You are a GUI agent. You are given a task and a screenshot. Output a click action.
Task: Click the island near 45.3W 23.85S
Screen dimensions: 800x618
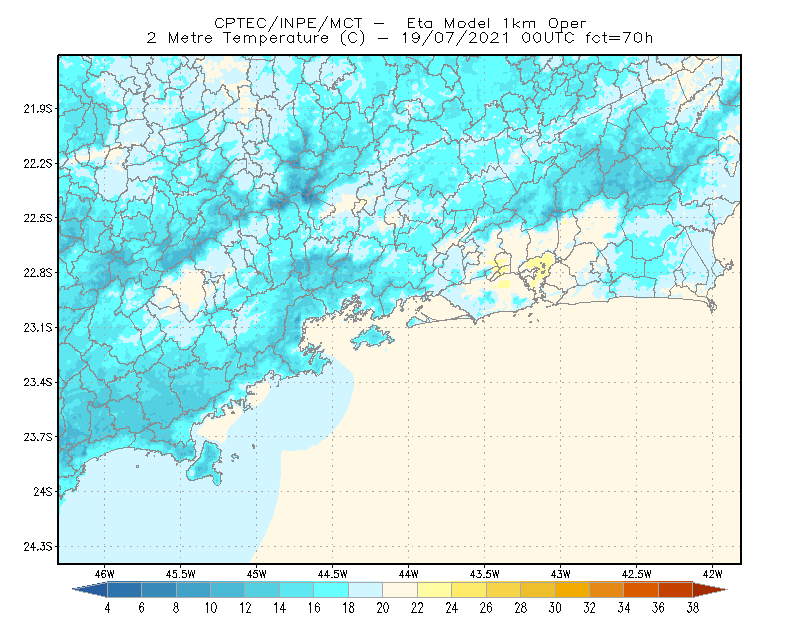pos(206,463)
